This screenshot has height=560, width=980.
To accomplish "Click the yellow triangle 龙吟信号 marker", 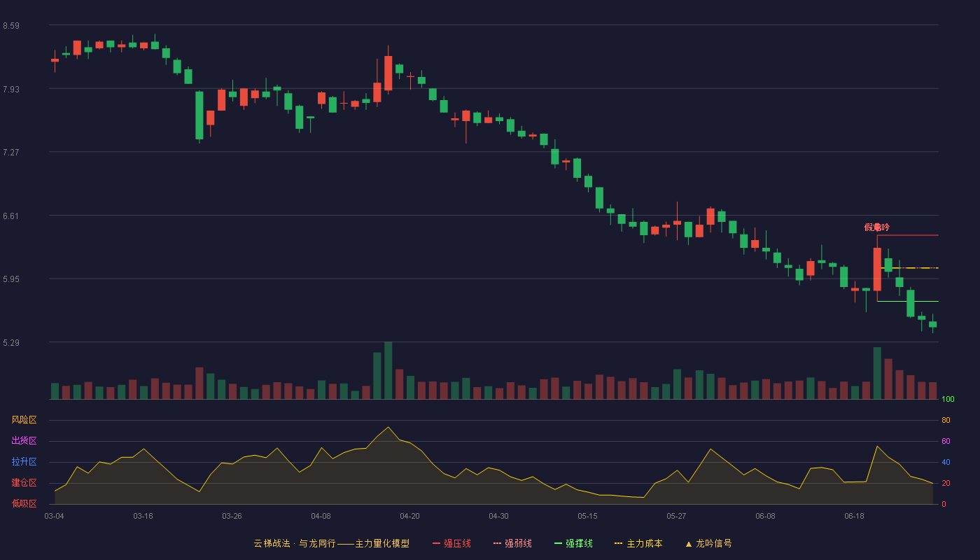I will point(688,544).
